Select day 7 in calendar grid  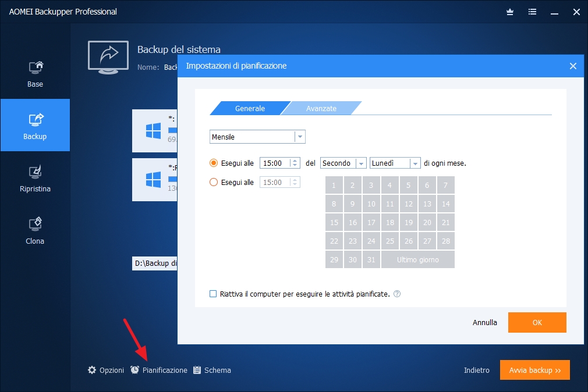coord(445,185)
